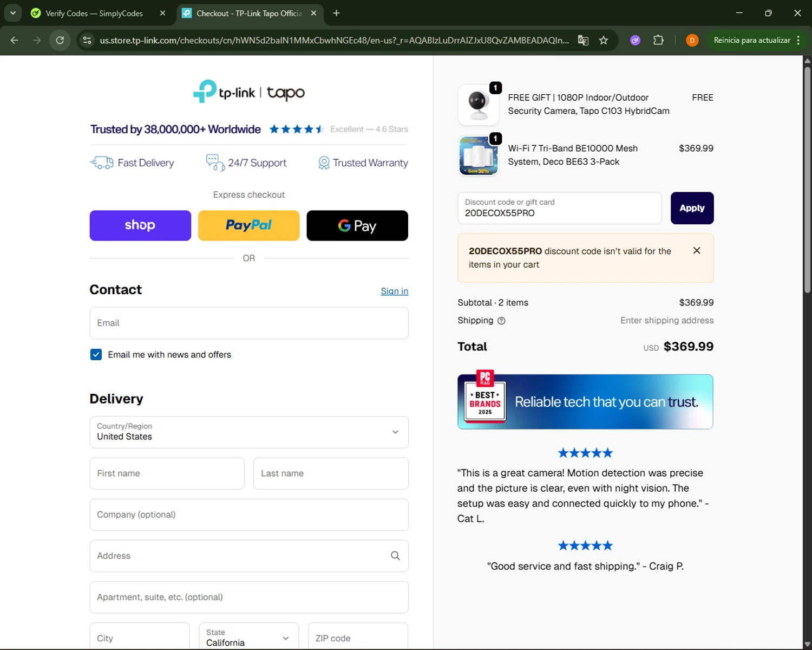Click the Trusted Warranty badge icon
The height and width of the screenshot is (650, 812).
[x=324, y=162]
